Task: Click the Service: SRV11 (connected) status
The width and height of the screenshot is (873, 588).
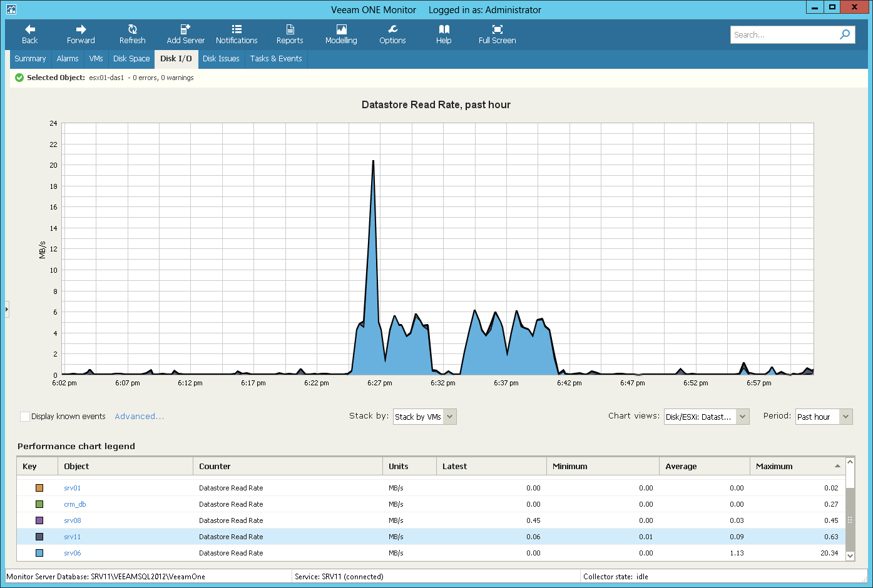Action: coord(339,577)
